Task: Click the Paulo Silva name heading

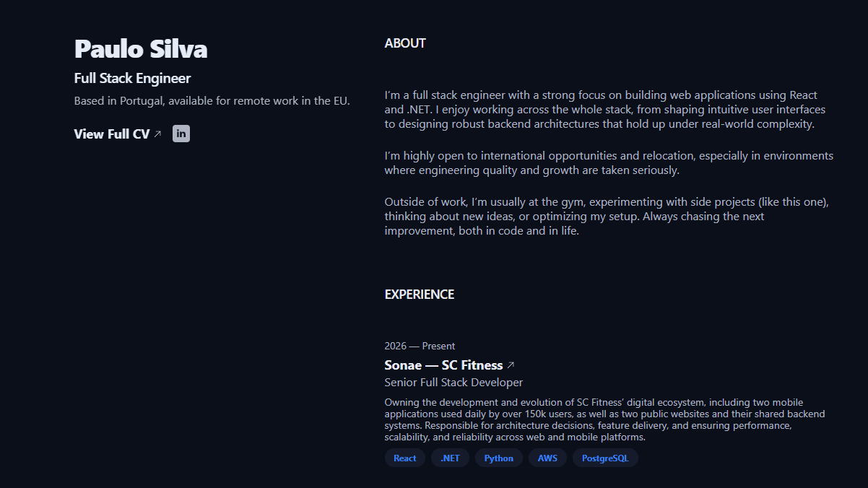Action: click(141, 49)
